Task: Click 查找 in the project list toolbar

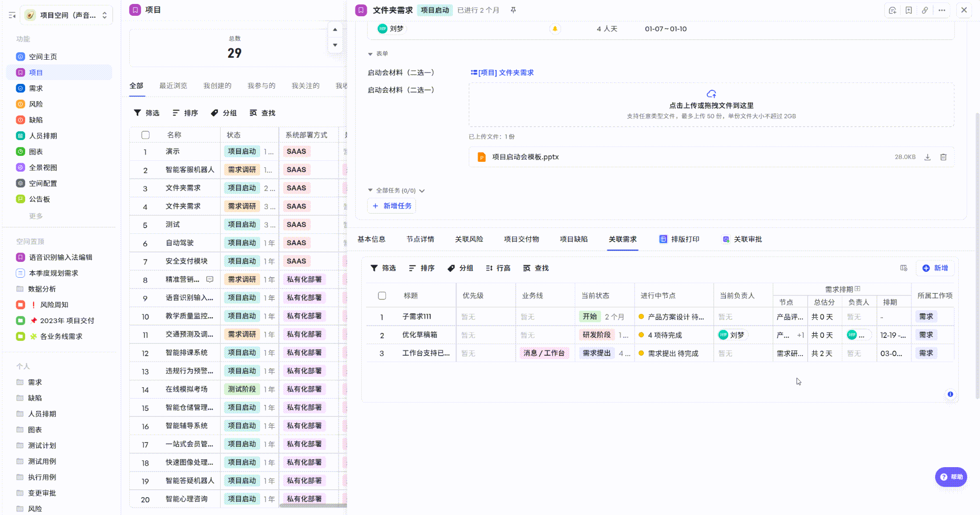Action: pyautogui.click(x=263, y=113)
